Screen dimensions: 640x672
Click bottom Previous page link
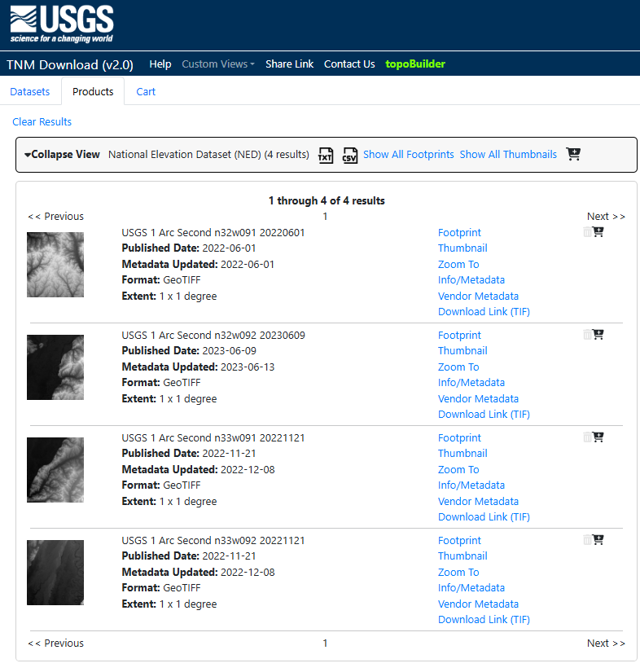pyautogui.click(x=55, y=643)
